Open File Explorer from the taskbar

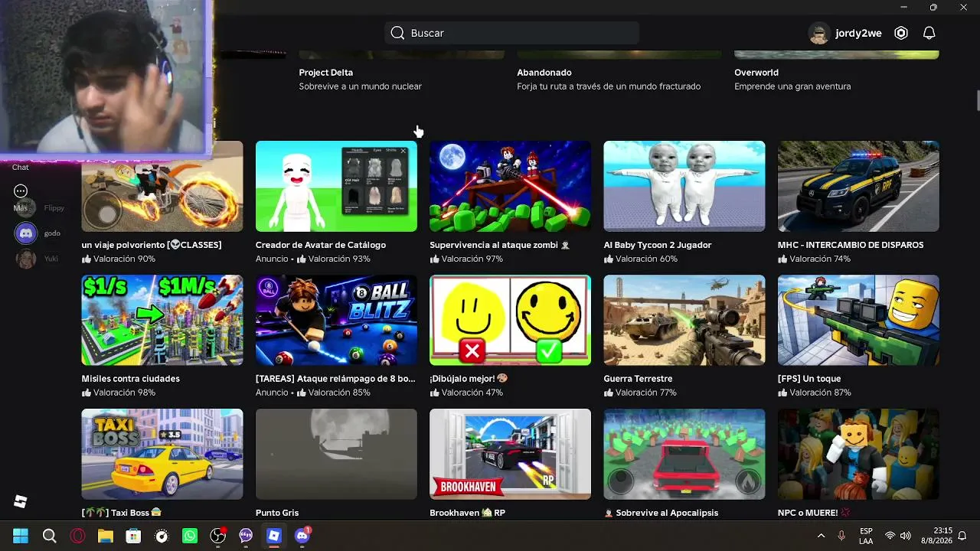pyautogui.click(x=105, y=536)
